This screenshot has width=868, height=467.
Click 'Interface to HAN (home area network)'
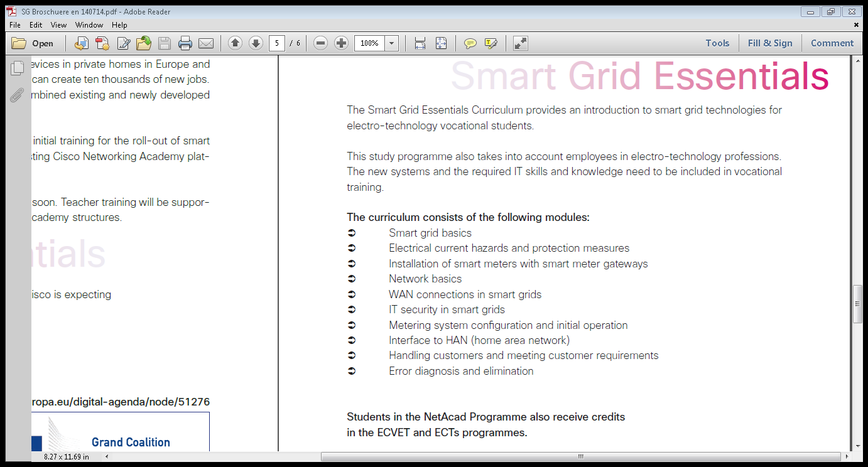click(479, 340)
